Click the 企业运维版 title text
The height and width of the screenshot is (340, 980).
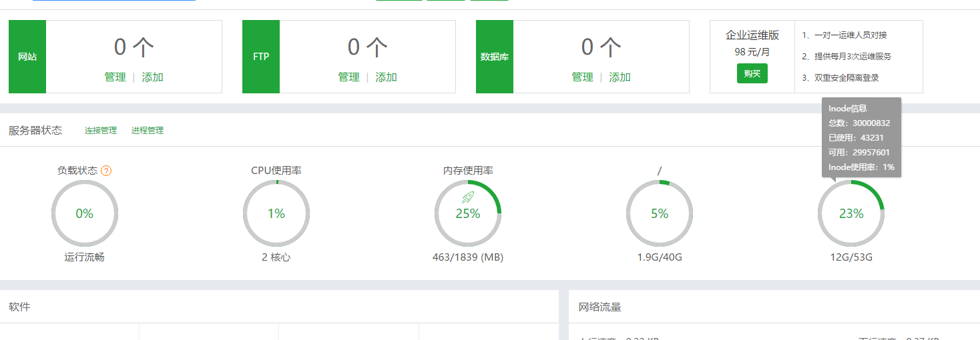coord(752,35)
